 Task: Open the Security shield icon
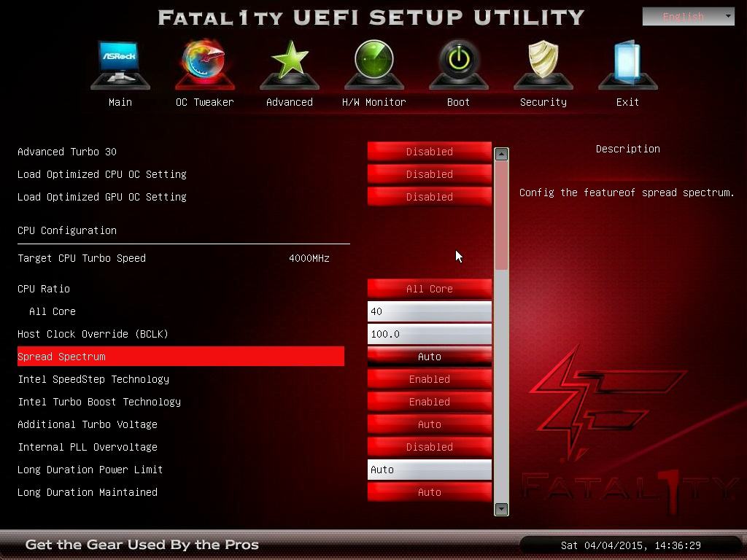(543, 64)
